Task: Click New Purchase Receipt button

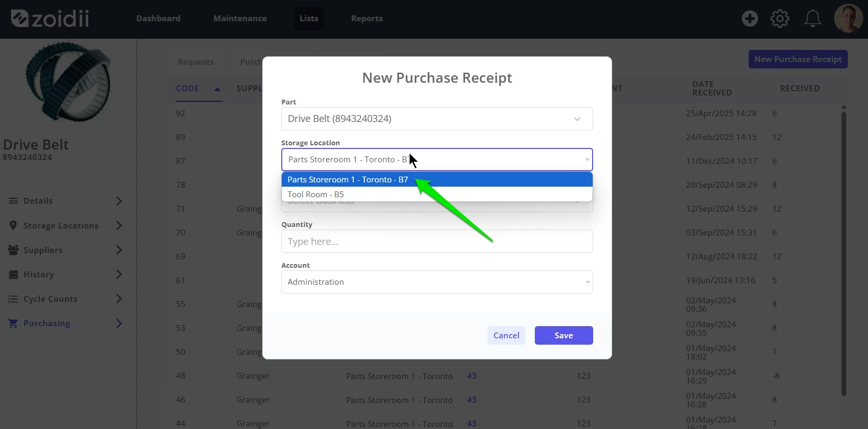Action: coord(797,59)
